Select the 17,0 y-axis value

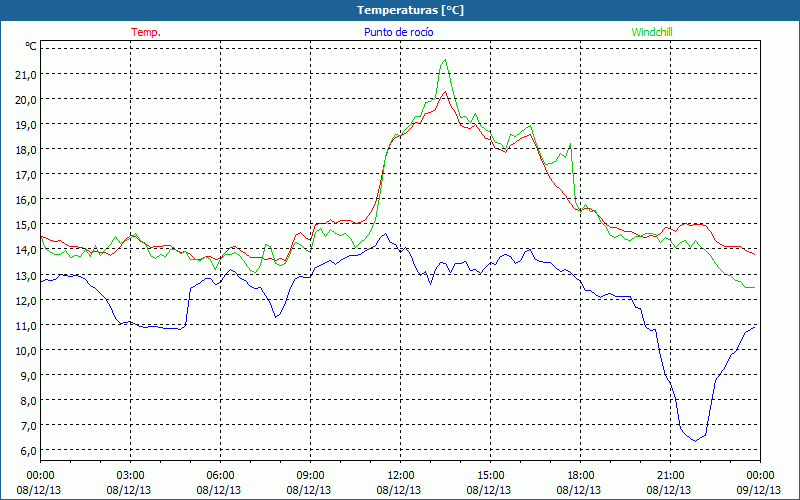[x=26, y=175]
